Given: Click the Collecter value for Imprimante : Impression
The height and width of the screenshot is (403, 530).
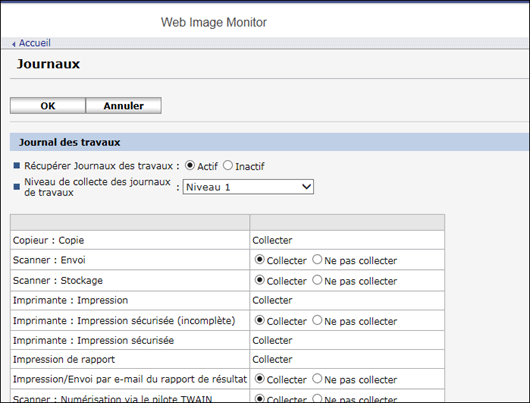Looking at the screenshot, I should tap(272, 300).
